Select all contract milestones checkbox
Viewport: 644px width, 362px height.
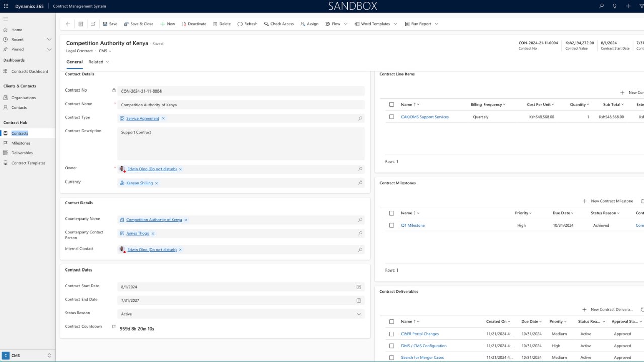(392, 213)
